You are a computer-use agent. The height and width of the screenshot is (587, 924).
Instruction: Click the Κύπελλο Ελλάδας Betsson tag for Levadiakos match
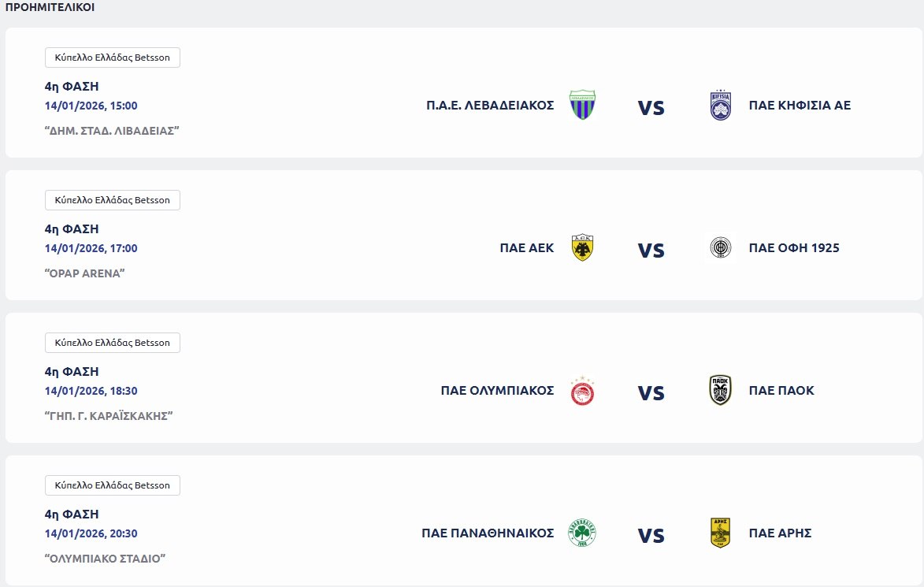coord(113,58)
